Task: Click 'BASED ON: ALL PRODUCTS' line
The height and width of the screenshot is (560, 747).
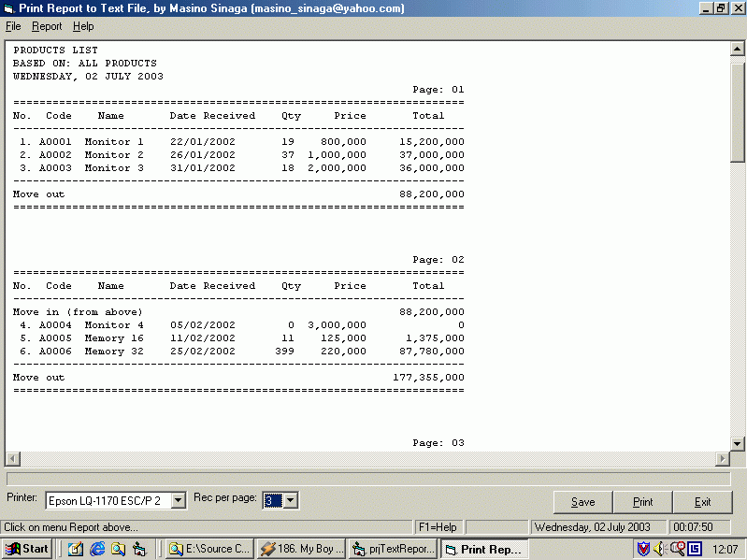Action: [x=85, y=64]
